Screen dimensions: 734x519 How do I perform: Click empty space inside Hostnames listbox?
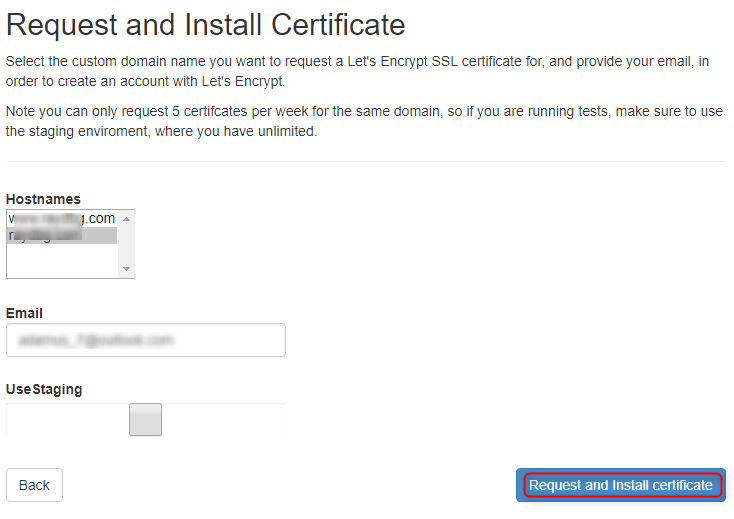click(x=61, y=260)
